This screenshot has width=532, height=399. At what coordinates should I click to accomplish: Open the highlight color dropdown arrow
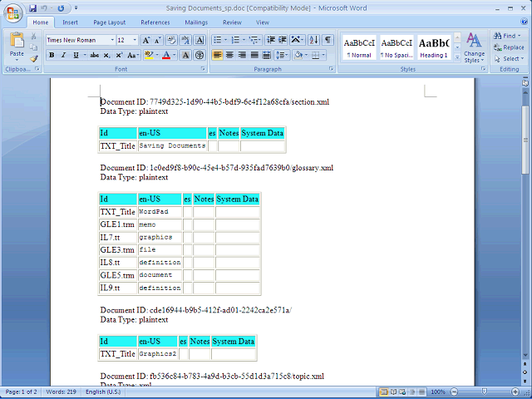157,55
